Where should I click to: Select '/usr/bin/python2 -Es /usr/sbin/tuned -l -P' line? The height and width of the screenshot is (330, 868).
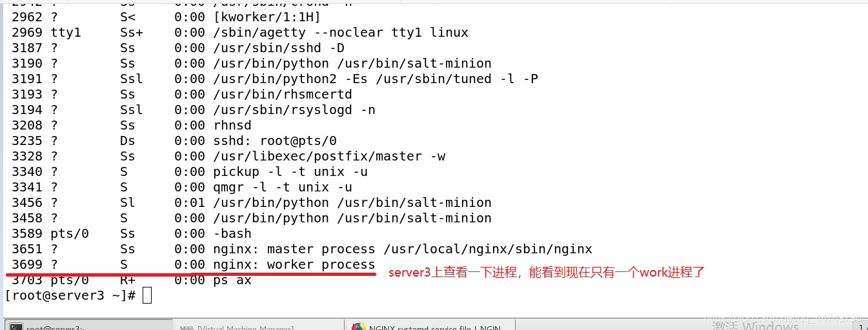click(376, 79)
